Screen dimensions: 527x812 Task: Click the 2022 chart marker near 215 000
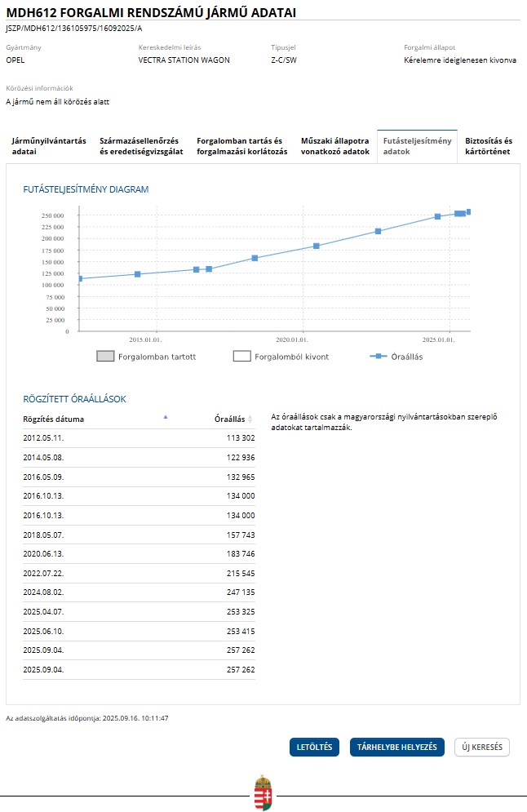click(x=378, y=231)
